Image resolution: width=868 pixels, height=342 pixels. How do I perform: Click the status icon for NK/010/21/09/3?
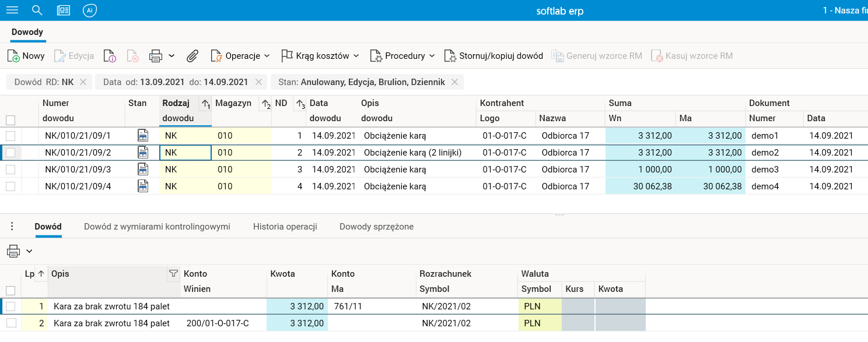pos(142,170)
